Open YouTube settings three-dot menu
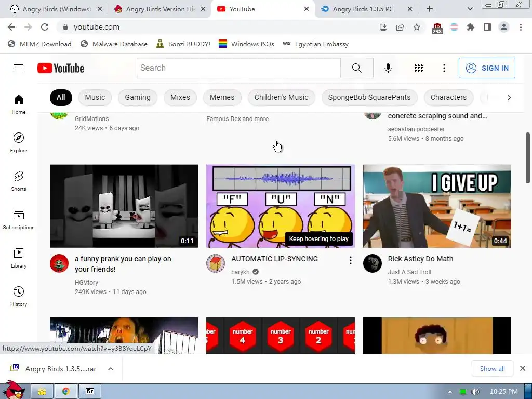Screen dimensions: 532x399 tap(444, 68)
